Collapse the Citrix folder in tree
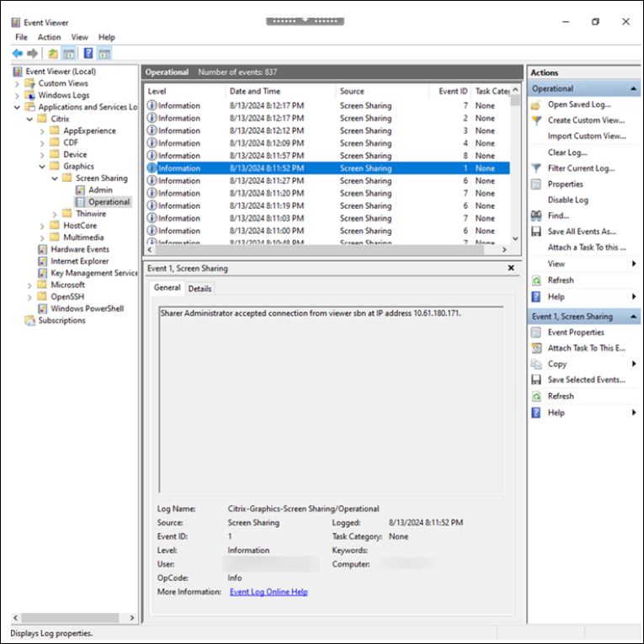Image resolution: width=644 pixels, height=644 pixels. pyautogui.click(x=30, y=119)
